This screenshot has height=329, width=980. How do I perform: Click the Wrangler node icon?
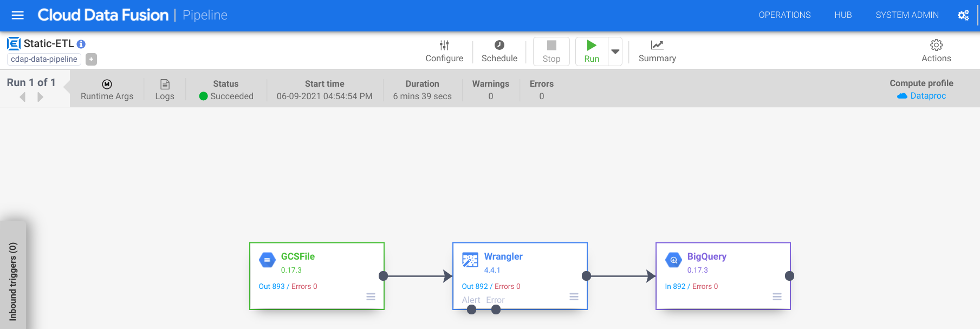(470, 260)
